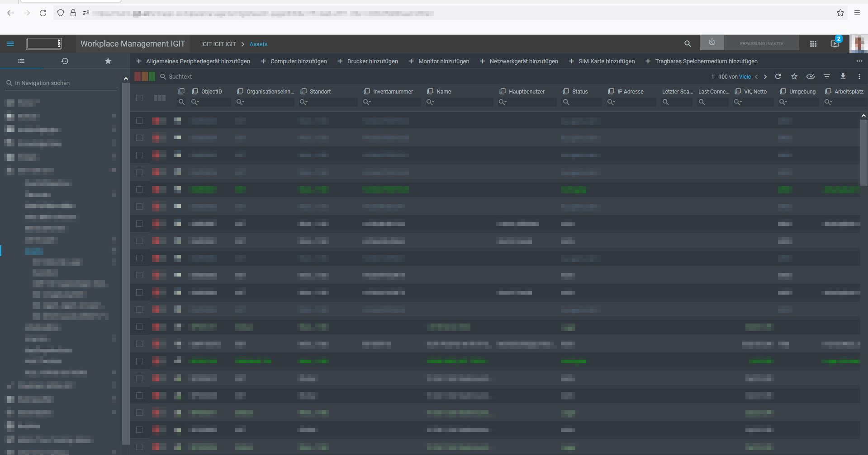This screenshot has height=455, width=868.
Task: Select the green color swatch near Suchtext
Action: (152, 76)
